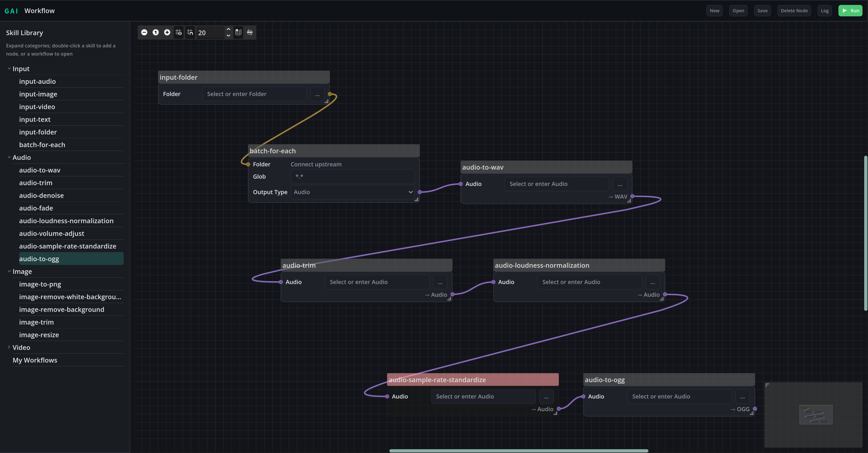This screenshot has width=868, height=453.
Task: Select the batch-for-each node header
Action: [x=334, y=151]
